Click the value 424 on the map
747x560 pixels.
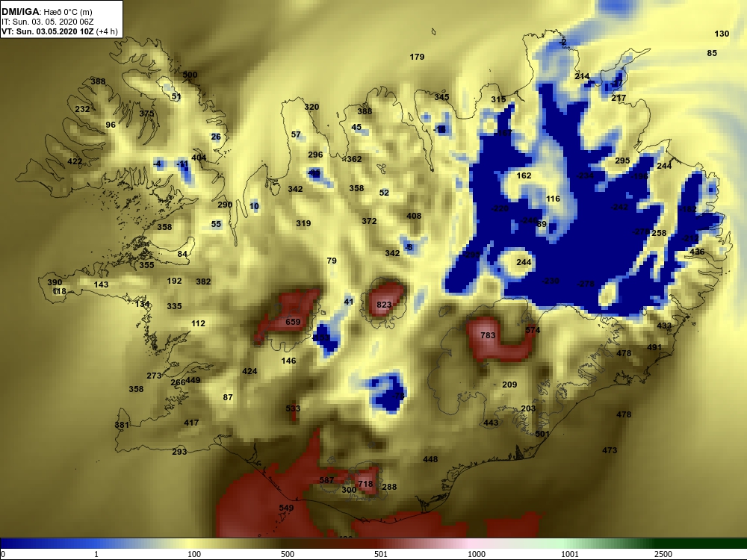pos(249,371)
